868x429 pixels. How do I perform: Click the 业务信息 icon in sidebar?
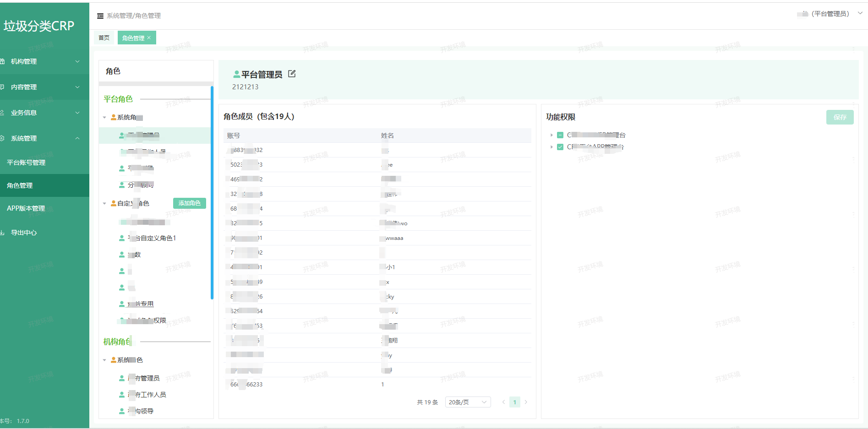pyautogui.click(x=2, y=113)
